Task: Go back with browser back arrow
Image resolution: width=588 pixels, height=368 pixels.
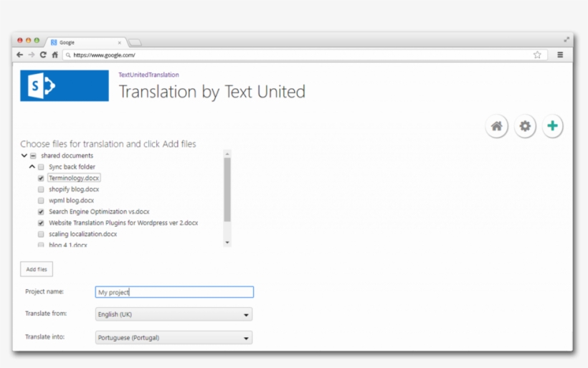Action: pyautogui.click(x=20, y=55)
